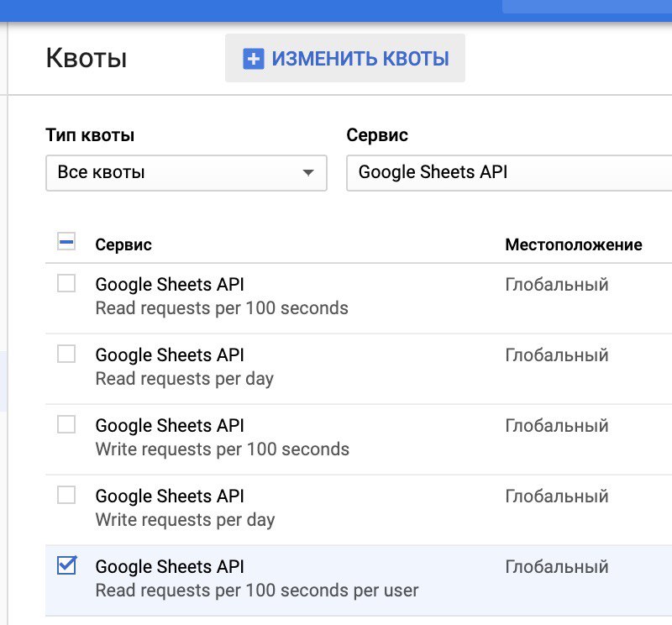Check the Write requests per day row
Screen dimensions: 672x625
(66, 495)
